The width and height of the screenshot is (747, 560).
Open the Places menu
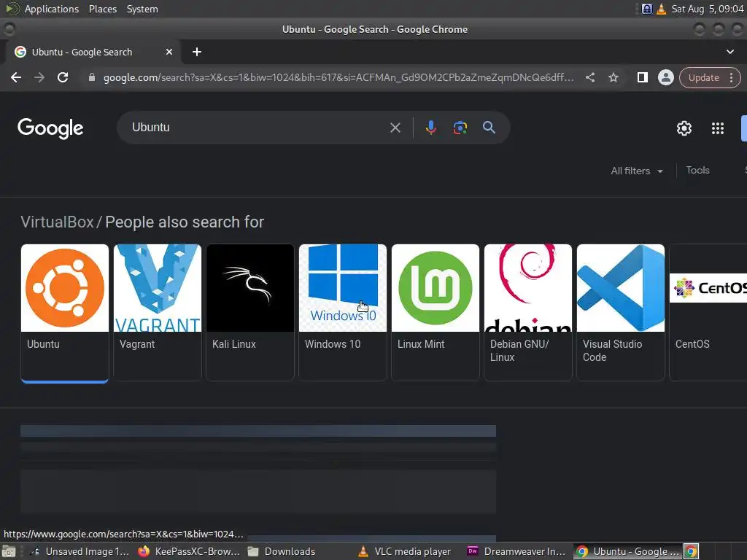[x=102, y=9]
